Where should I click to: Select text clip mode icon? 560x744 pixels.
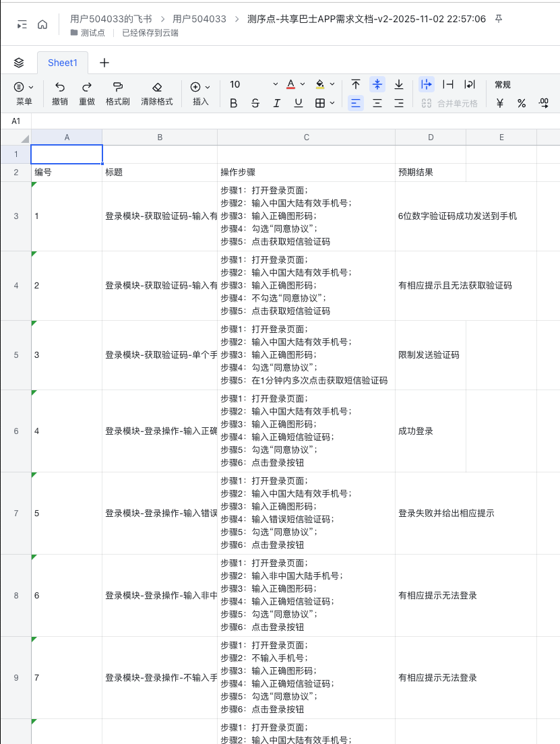coord(447,84)
